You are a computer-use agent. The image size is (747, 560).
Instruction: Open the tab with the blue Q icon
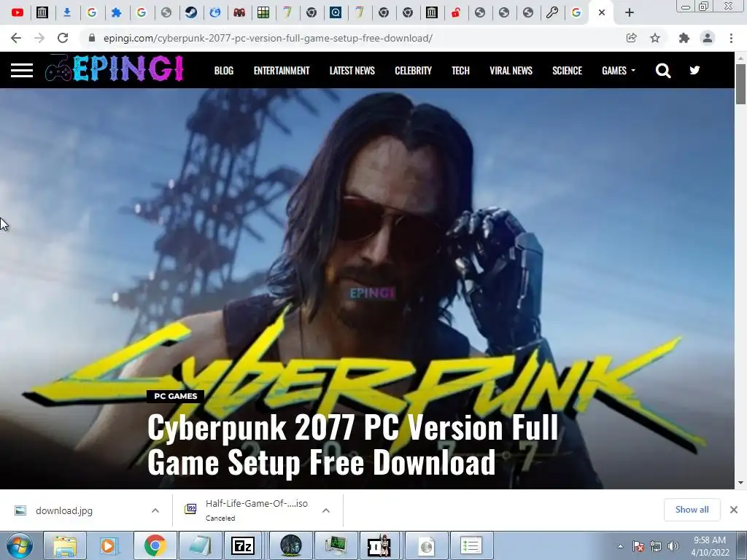(336, 13)
